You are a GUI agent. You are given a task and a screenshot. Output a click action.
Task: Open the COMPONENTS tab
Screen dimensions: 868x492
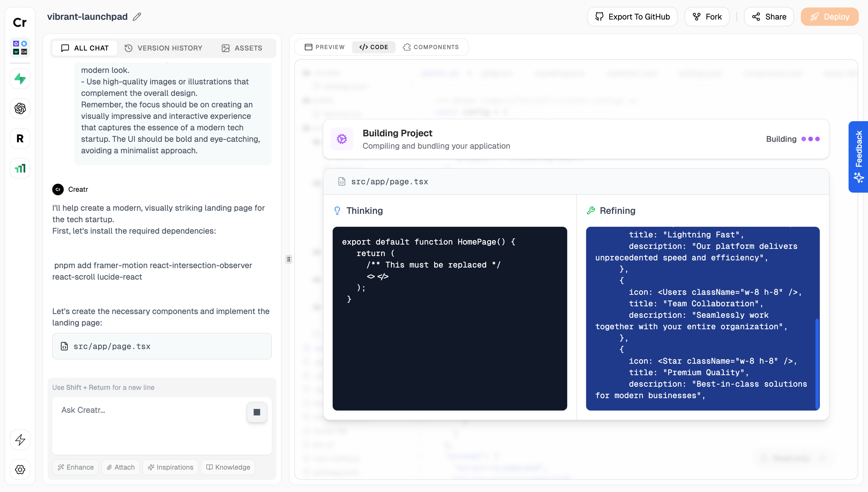432,47
